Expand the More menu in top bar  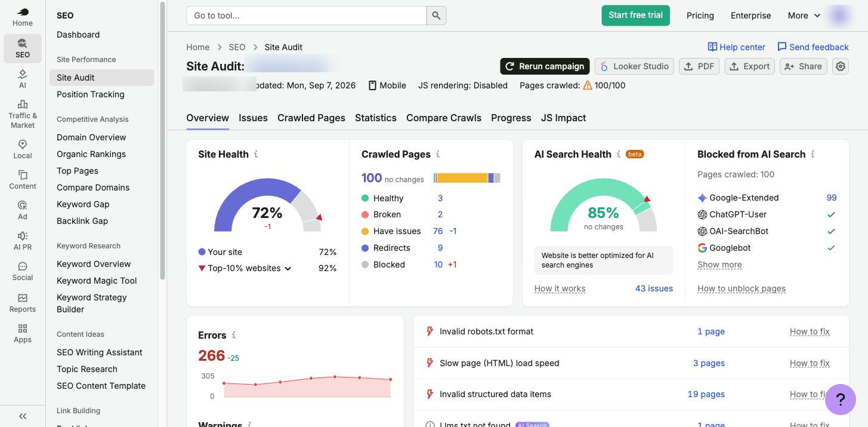[804, 16]
